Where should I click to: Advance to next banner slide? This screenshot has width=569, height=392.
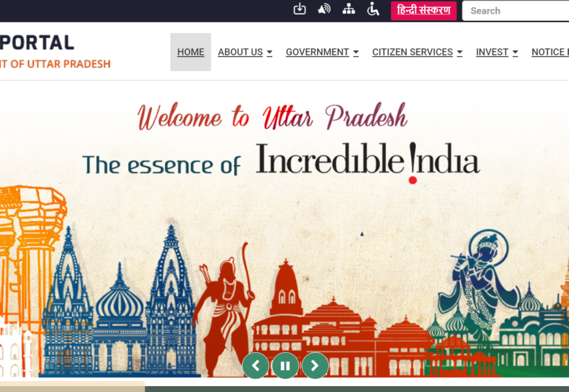pos(315,365)
